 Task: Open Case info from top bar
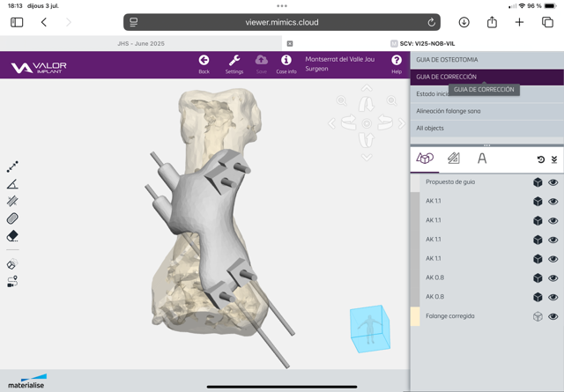[x=286, y=64]
